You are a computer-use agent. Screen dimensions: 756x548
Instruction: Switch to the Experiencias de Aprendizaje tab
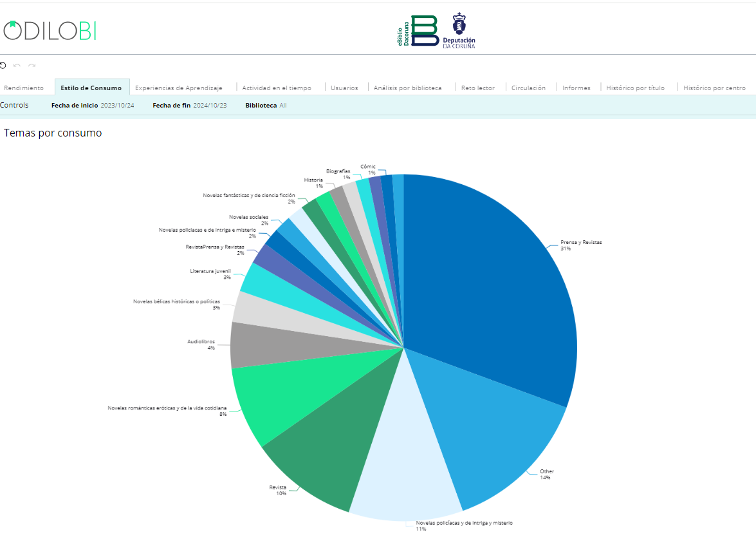pos(179,88)
